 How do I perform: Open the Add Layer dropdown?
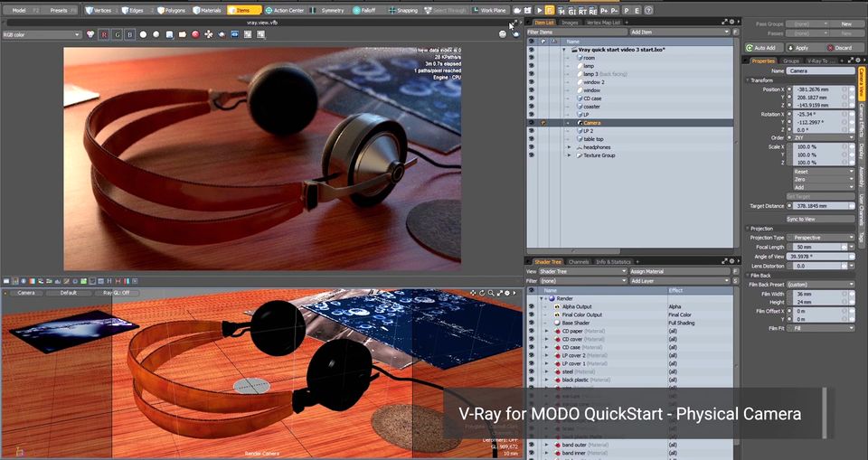tap(680, 281)
